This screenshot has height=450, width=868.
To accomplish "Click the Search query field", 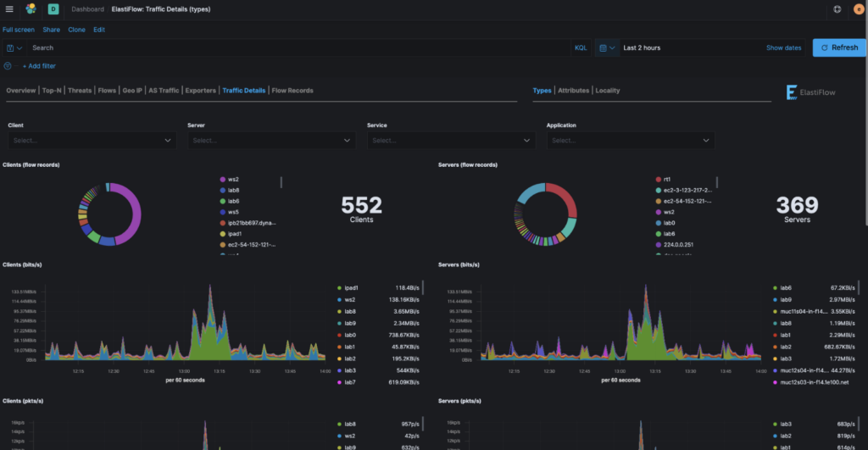I will (x=299, y=48).
